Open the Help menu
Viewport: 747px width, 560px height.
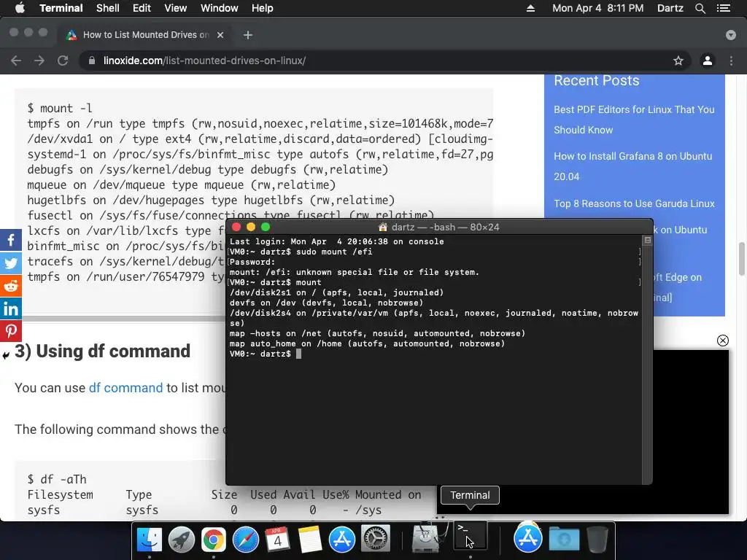(262, 8)
